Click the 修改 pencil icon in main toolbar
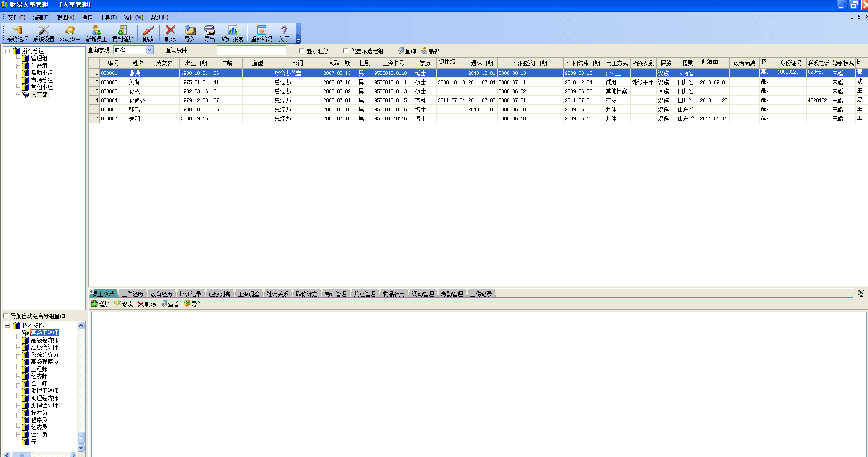This screenshot has height=457, width=868. (148, 34)
